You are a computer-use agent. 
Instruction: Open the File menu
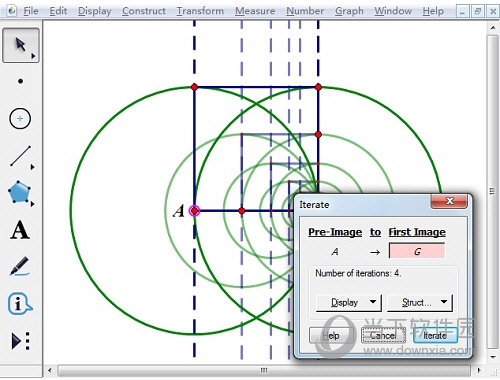click(x=31, y=11)
